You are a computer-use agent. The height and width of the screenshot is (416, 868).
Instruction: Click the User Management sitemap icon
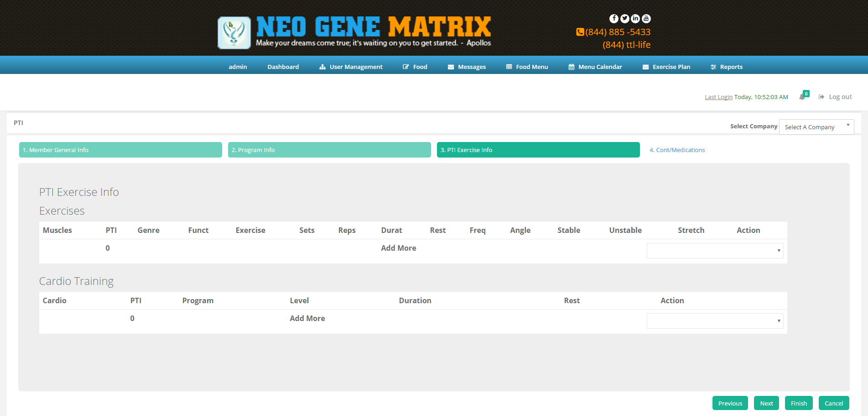(322, 67)
